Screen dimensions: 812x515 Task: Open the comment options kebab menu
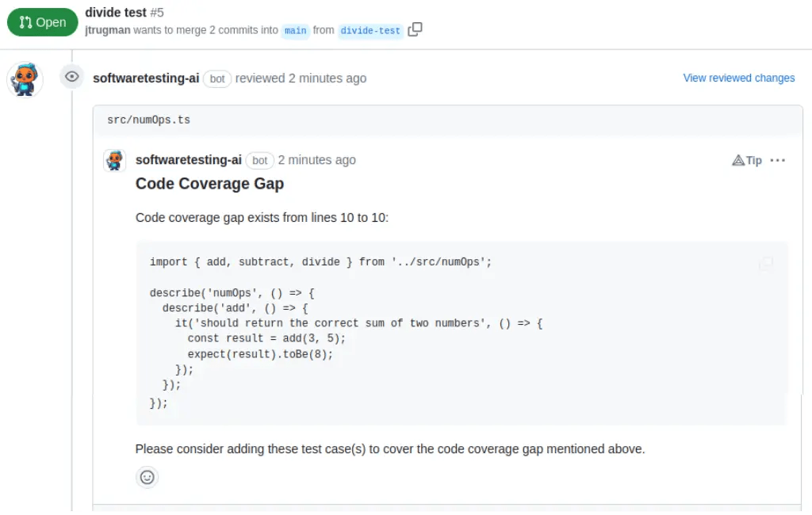(x=778, y=160)
